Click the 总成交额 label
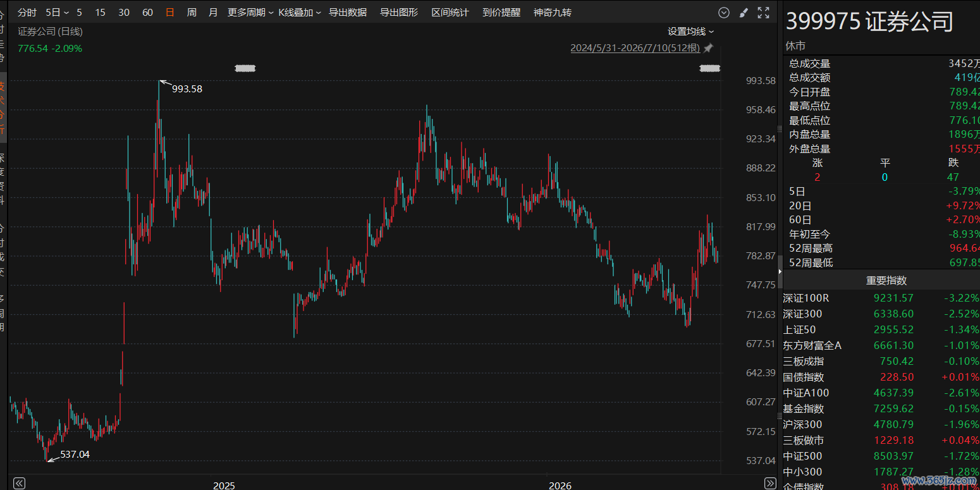Image resolution: width=980 pixels, height=490 pixels. tap(810, 78)
